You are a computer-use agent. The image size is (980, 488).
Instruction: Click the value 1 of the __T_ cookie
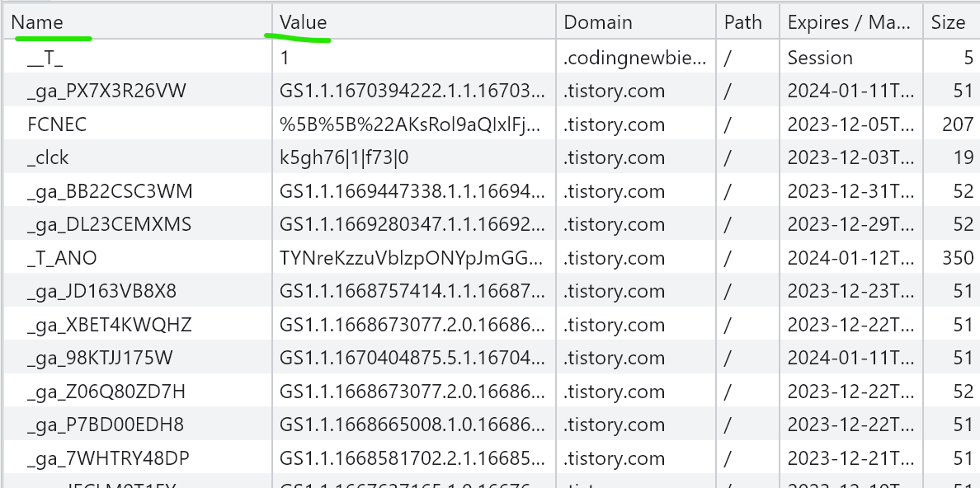[285, 58]
